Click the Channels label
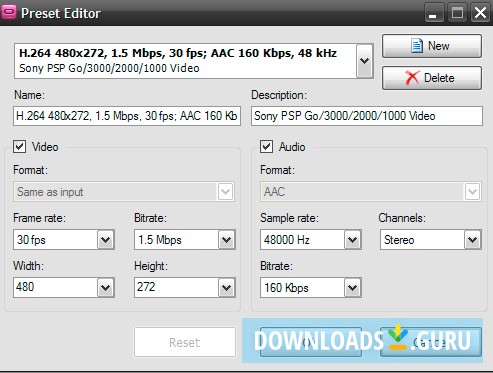 point(402,218)
